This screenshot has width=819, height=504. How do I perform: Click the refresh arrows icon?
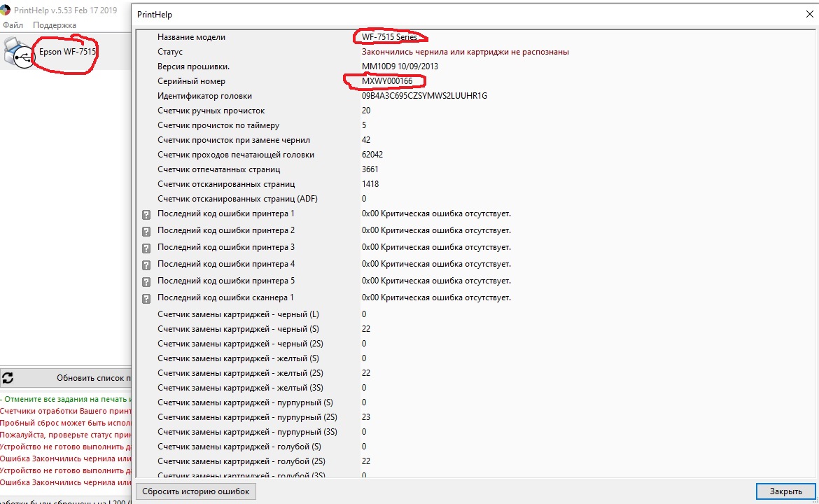point(7,377)
